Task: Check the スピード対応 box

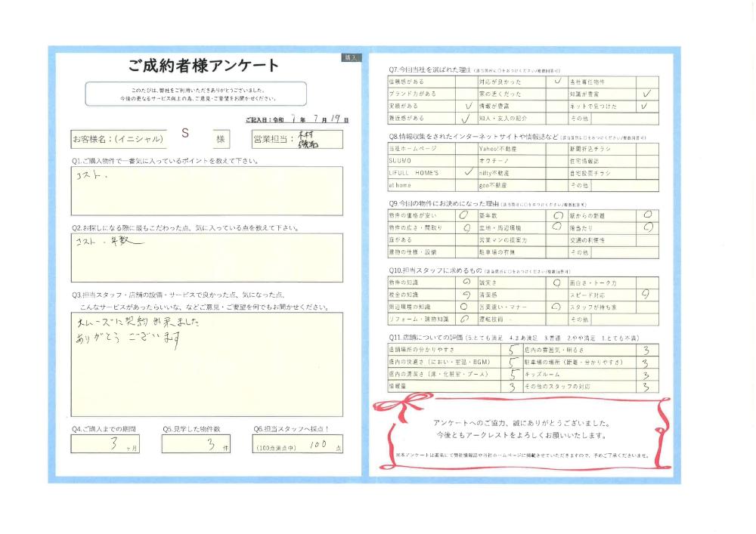Action: (646, 295)
